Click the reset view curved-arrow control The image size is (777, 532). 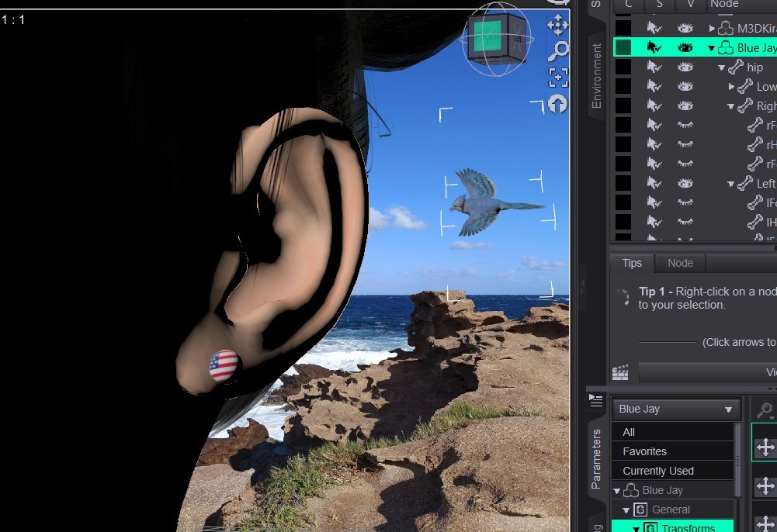click(x=558, y=104)
